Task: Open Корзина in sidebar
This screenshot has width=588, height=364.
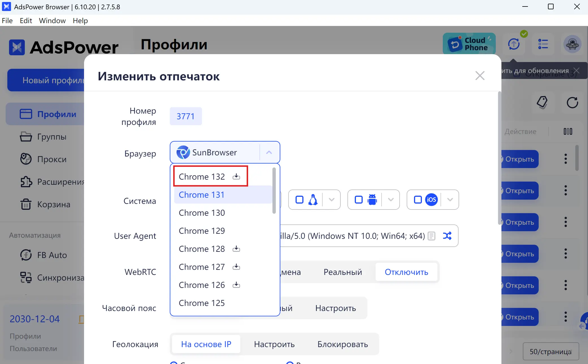Action: click(45, 204)
